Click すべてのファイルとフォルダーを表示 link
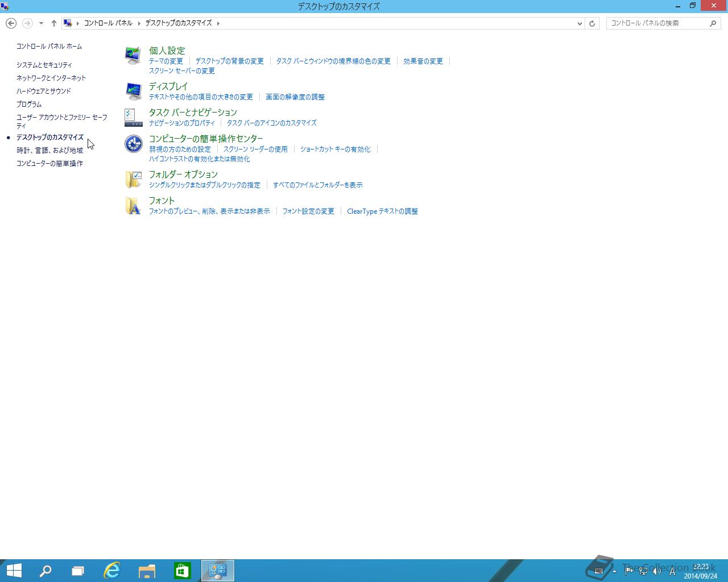This screenshot has height=582, width=728. 317,185
